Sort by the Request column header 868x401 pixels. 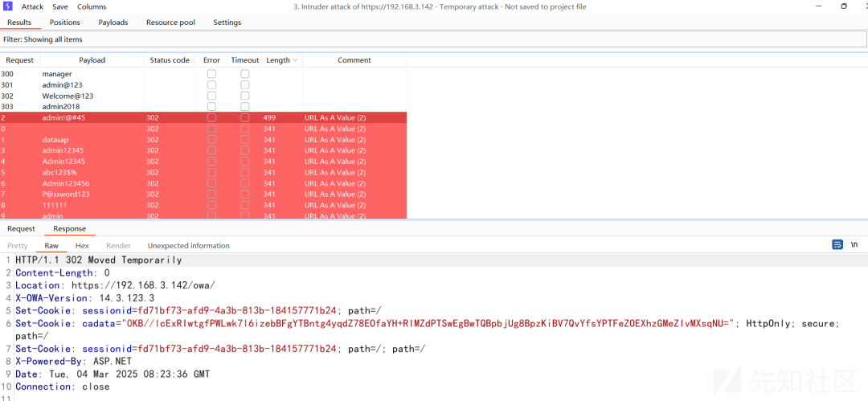(20, 59)
